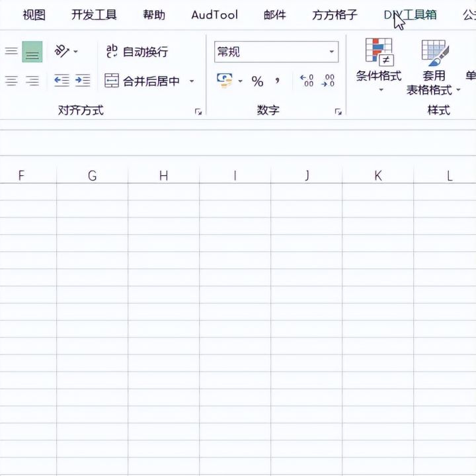
Task: Align text to the right
Action: click(32, 81)
